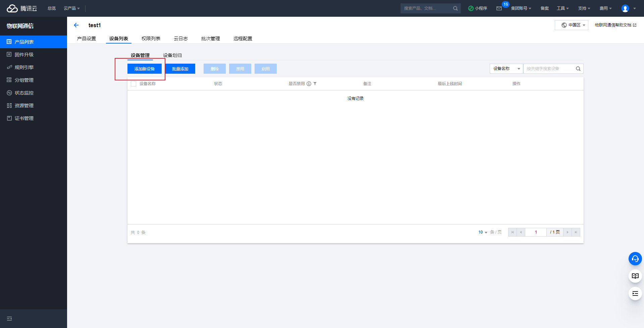Change the 10 per page selector
Screen dimensions: 644x328
[483, 232]
